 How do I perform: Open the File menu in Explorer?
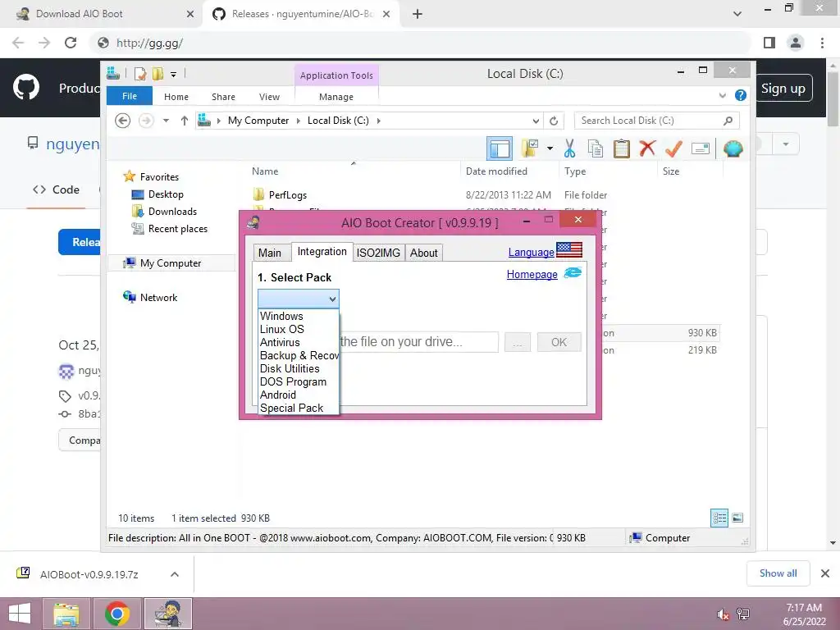click(130, 96)
